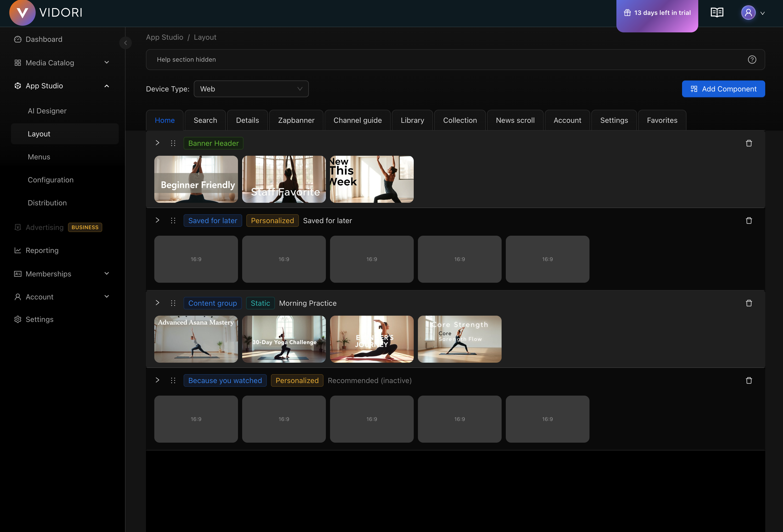
Task: Delete the Banner Header section
Action: [749, 143]
